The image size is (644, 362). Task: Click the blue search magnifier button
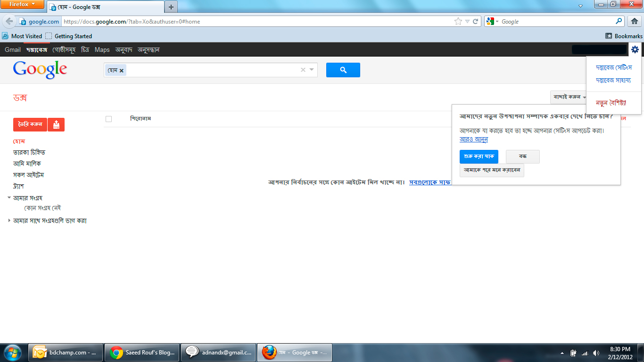coord(343,70)
